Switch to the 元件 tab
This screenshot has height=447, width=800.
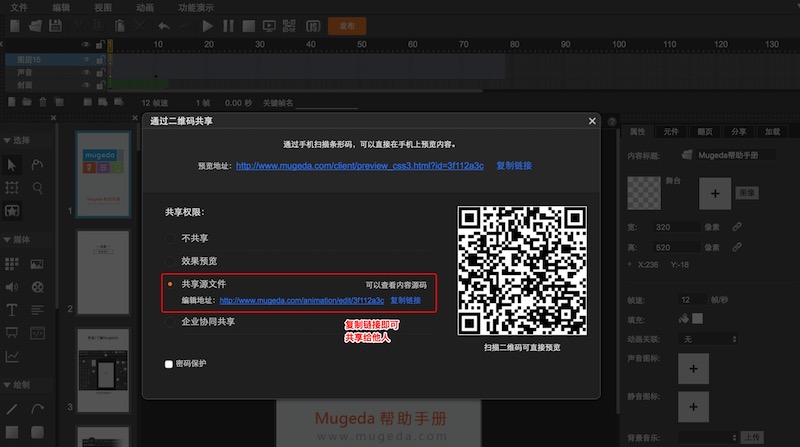(671, 132)
